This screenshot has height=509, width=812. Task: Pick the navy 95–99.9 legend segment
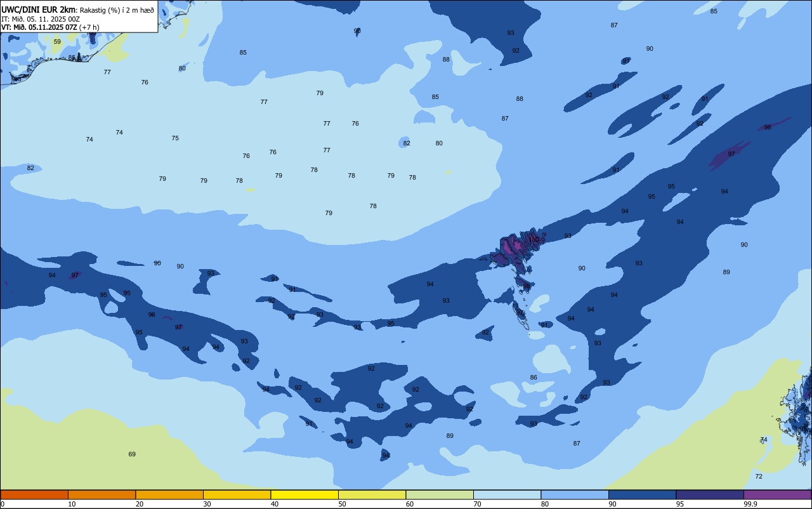[x=710, y=494]
